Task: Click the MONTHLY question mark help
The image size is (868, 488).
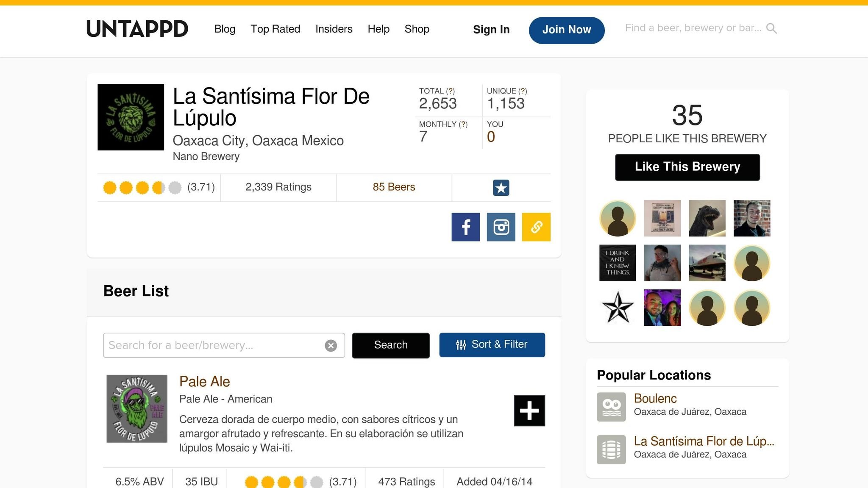Action: [x=463, y=124]
